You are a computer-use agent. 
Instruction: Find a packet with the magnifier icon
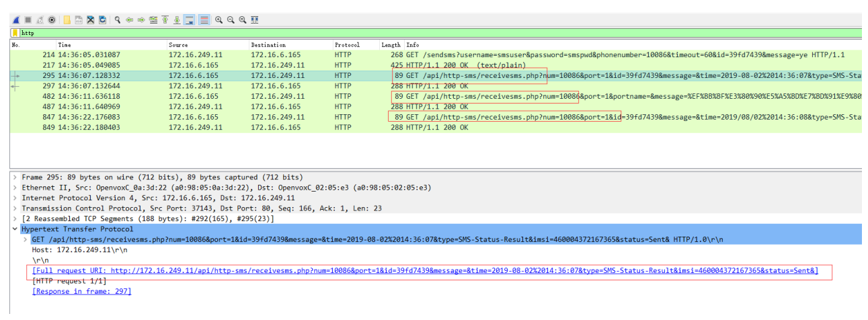click(118, 20)
